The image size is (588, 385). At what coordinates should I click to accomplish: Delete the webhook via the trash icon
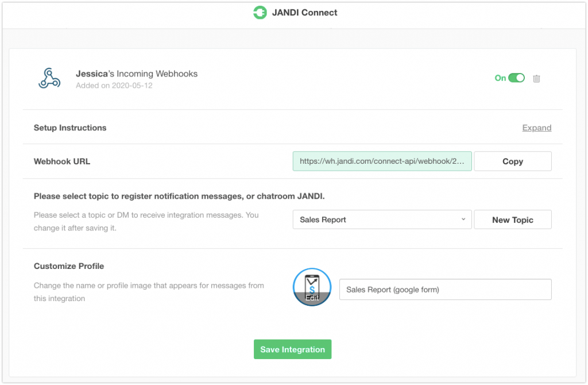tap(536, 78)
